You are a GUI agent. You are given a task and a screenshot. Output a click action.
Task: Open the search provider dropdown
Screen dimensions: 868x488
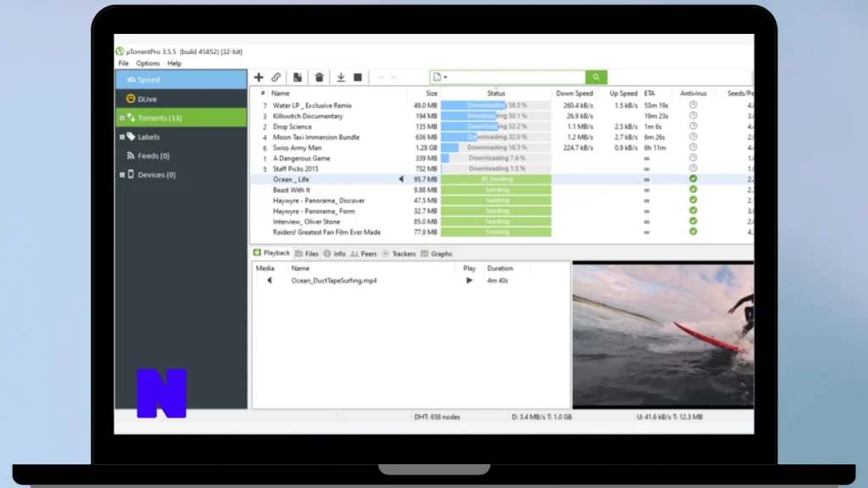440,77
